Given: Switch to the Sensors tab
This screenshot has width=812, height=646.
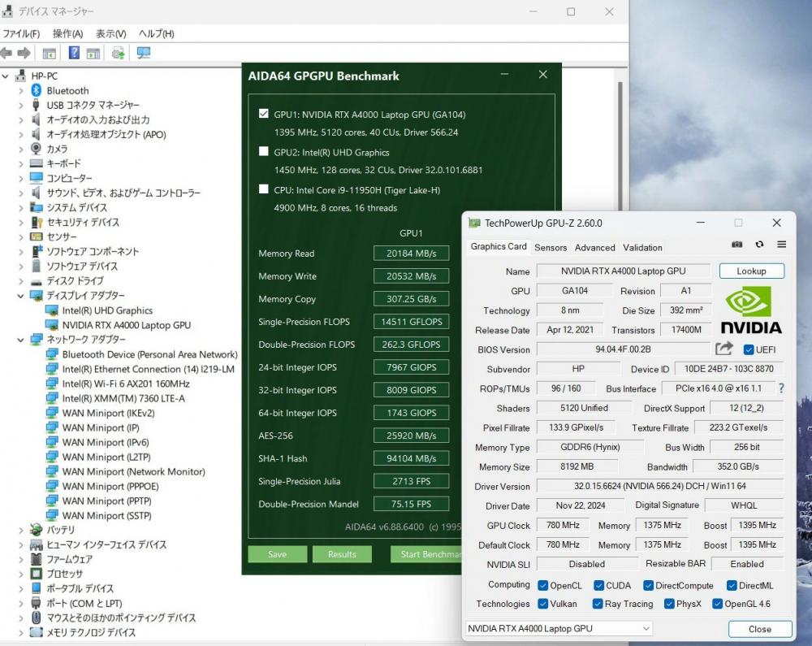Looking at the screenshot, I should 551,248.
